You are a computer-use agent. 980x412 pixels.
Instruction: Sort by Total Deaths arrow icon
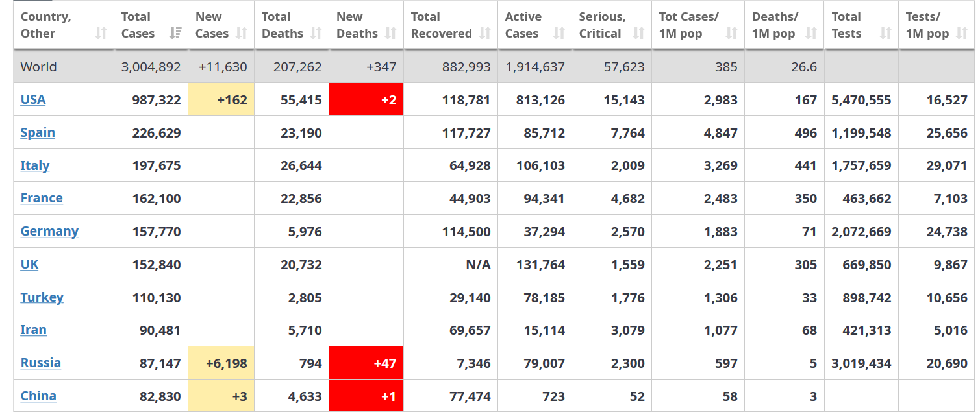pos(316,34)
